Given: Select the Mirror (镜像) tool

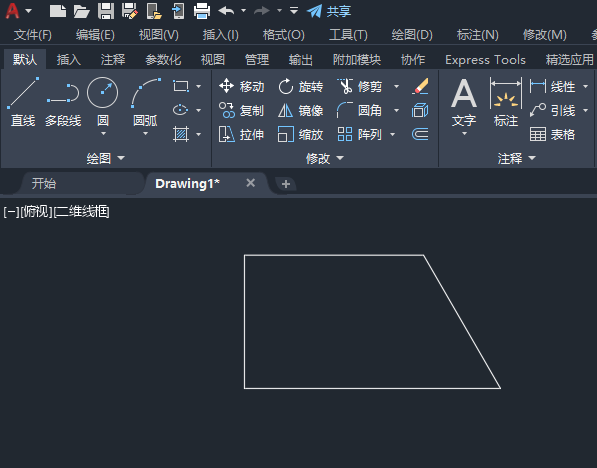Looking at the screenshot, I should [x=300, y=110].
